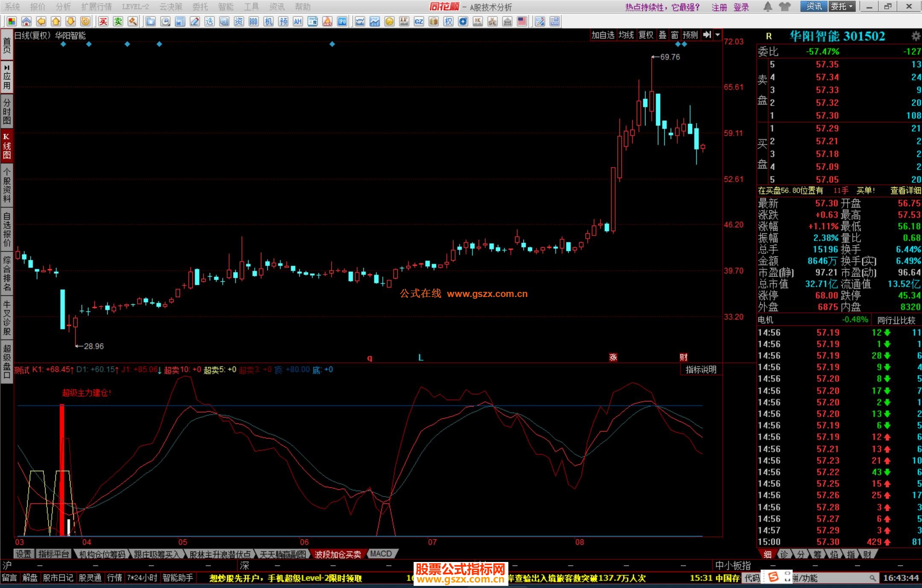This screenshot has height=588, width=922.
Task: Open the gear settings next to 华阳智能
Action: click(916, 36)
